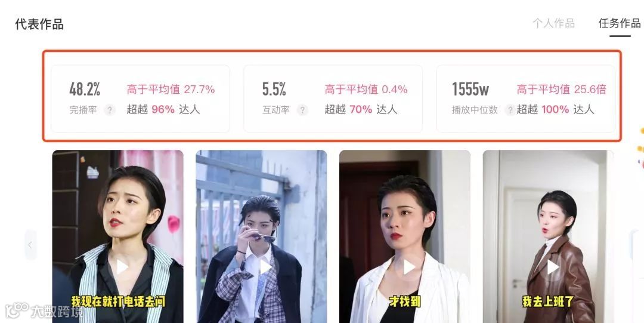Click the 代表作品 section heading
Image resolution: width=644 pixels, height=323 pixels.
click(x=39, y=24)
